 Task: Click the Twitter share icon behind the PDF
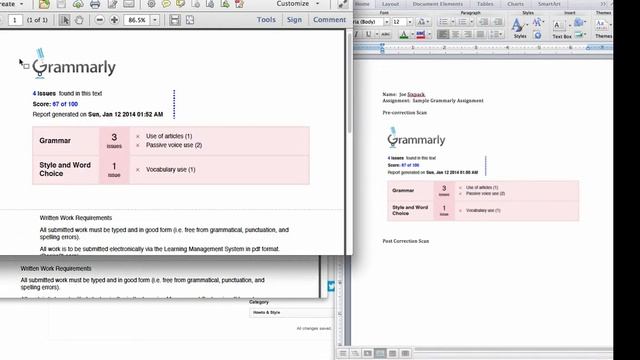tap(331, 286)
